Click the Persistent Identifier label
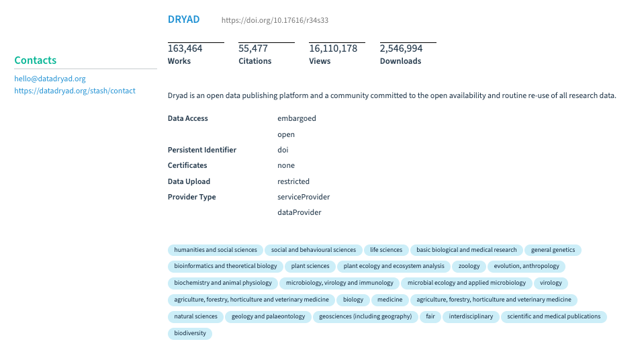 point(202,150)
